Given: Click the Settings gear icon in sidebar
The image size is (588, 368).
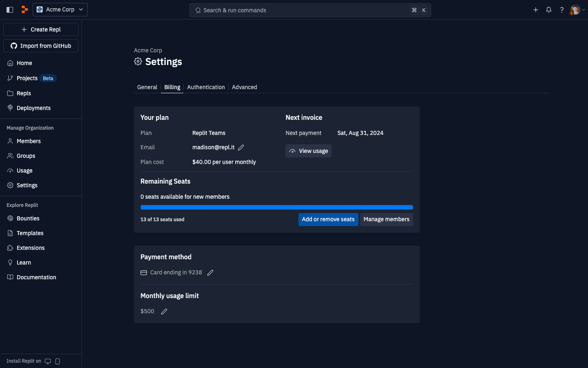Looking at the screenshot, I should [10, 185].
